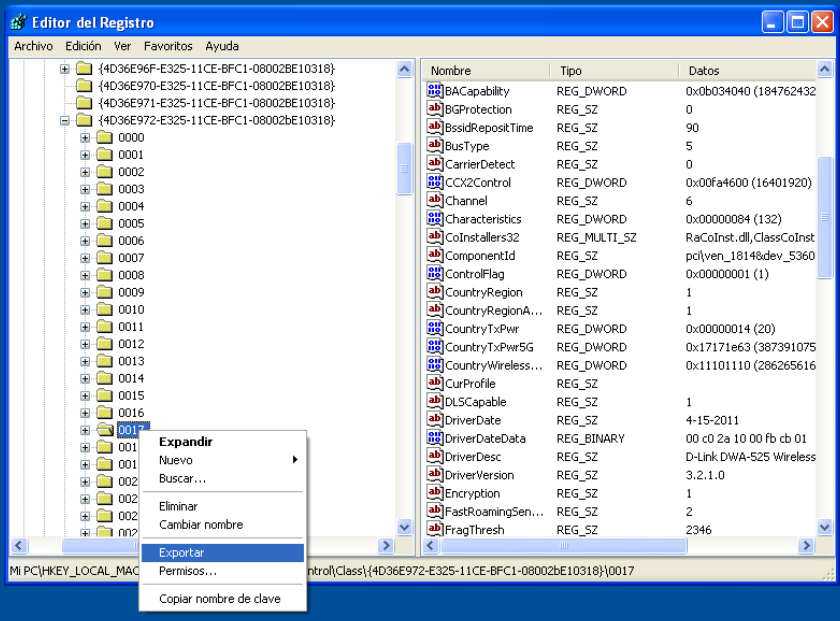Viewport: 840px width, 621px height.
Task: Click the DWORD icon beside ControlFlag
Action: click(x=434, y=273)
